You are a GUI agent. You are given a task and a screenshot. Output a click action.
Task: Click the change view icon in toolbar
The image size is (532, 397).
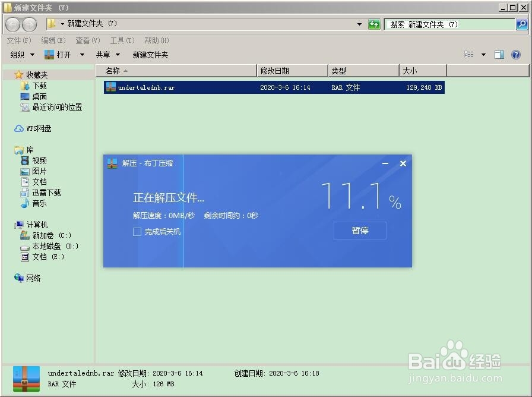pos(469,55)
